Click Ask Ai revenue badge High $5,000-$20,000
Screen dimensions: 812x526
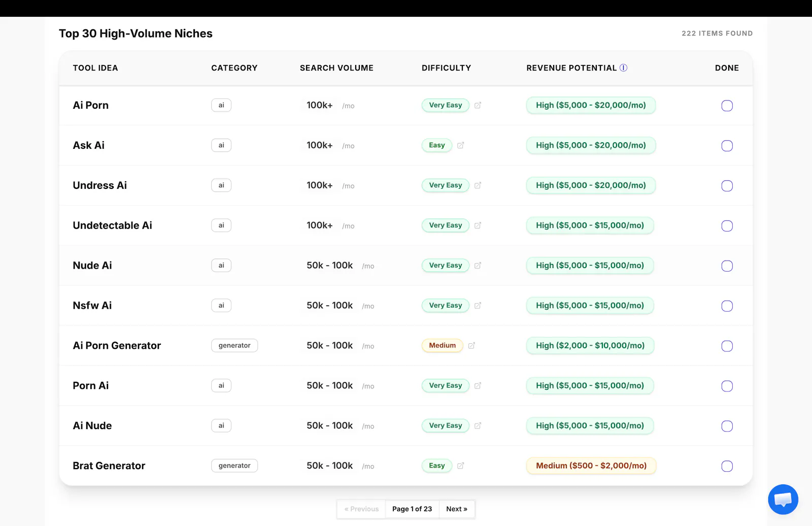[591, 145]
